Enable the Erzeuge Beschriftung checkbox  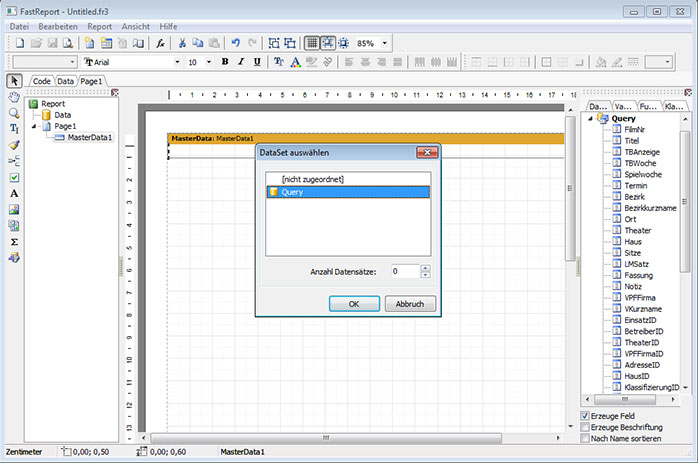(x=585, y=427)
